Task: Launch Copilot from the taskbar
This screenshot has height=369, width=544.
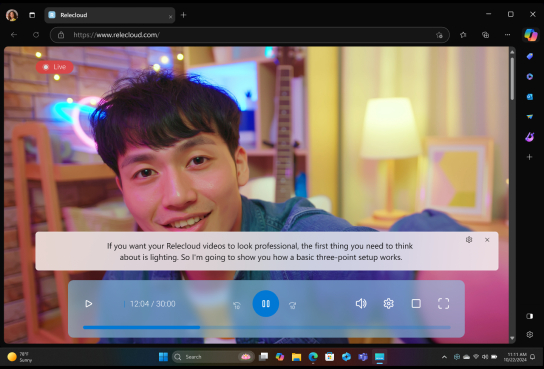Action: pyautogui.click(x=280, y=357)
